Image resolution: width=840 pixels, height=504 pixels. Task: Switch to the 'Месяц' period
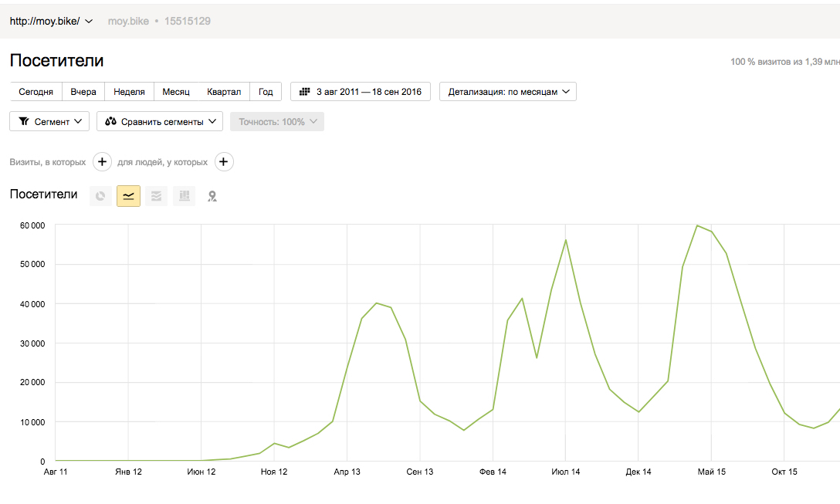coord(176,92)
